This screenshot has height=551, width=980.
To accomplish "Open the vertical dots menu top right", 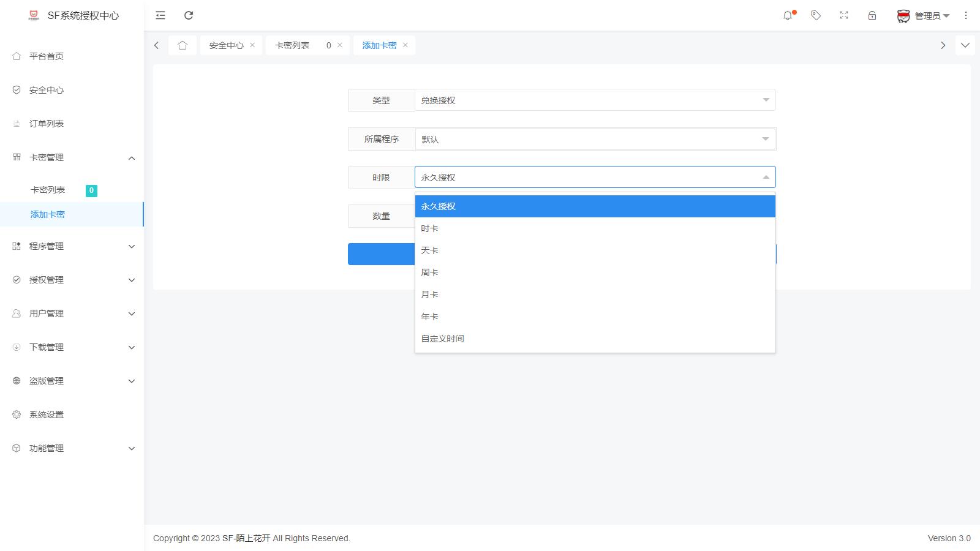I will tap(966, 15).
